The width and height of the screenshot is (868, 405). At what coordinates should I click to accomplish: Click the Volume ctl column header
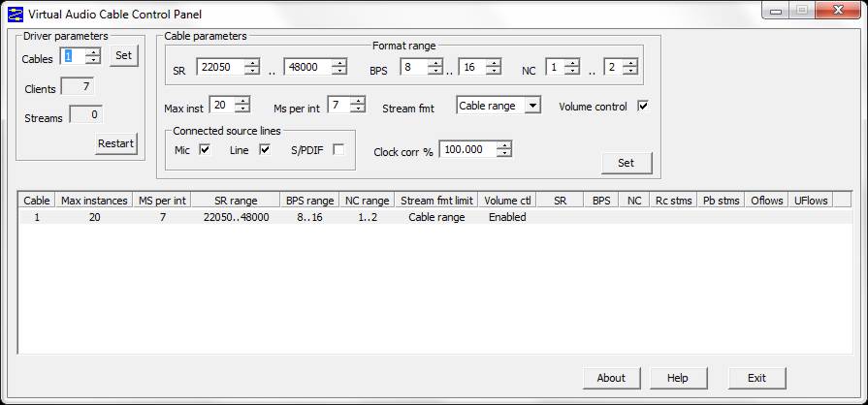click(507, 201)
